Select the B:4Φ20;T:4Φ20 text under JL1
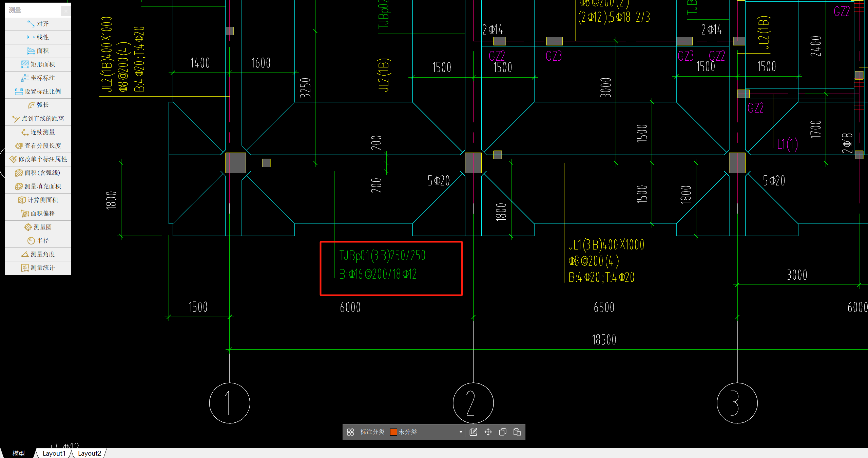Image resolution: width=868 pixels, height=458 pixels. [601, 277]
